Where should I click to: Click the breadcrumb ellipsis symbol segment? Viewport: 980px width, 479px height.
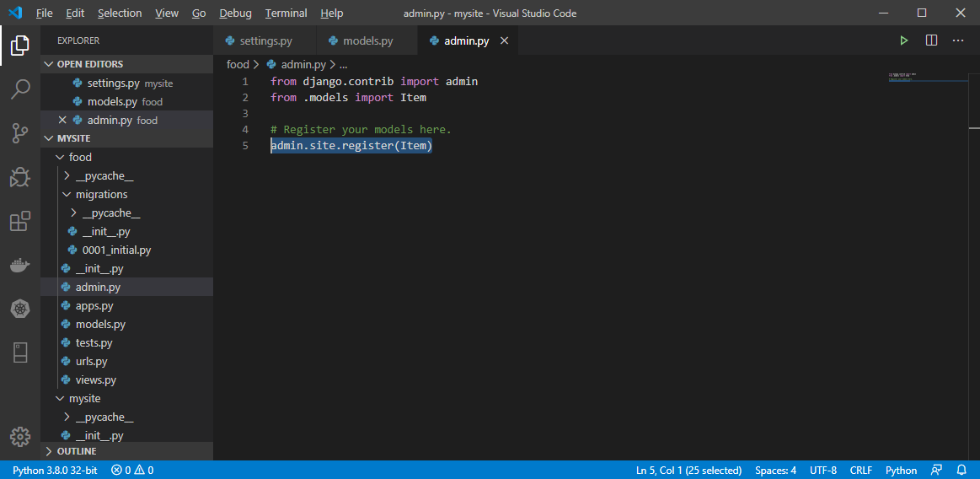pos(343,64)
